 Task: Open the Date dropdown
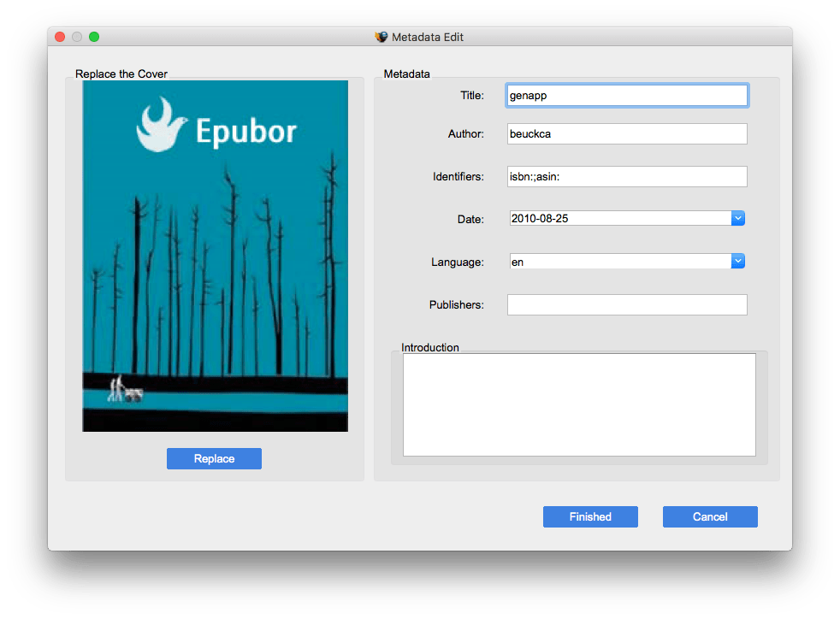pos(737,218)
